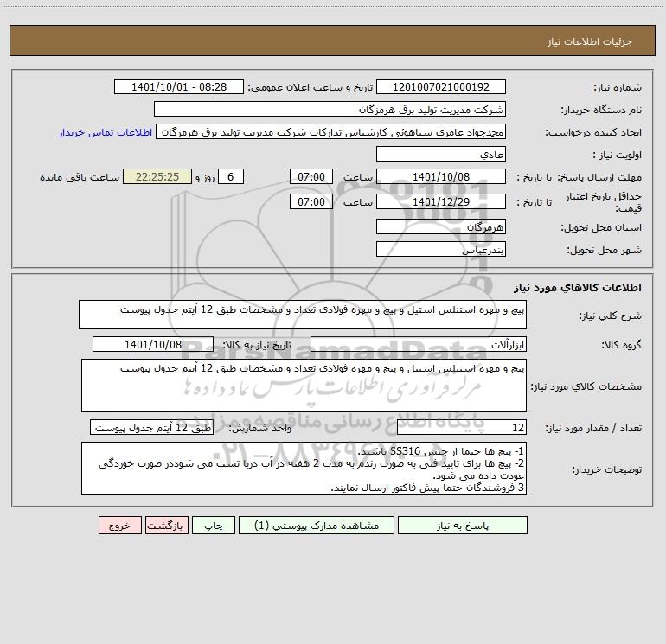666x644 pixels.
Task: Click the response deadline date 1401/10/08
Action: 441,176
